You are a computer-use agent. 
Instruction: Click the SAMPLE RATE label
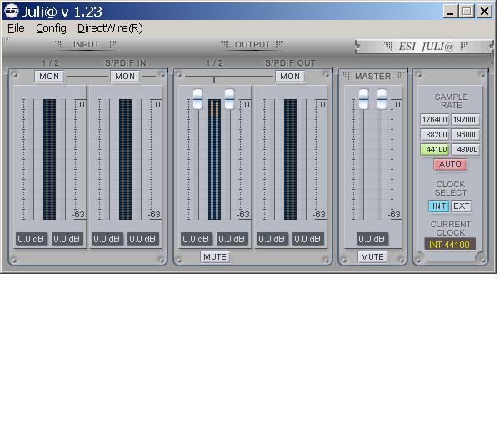452,101
